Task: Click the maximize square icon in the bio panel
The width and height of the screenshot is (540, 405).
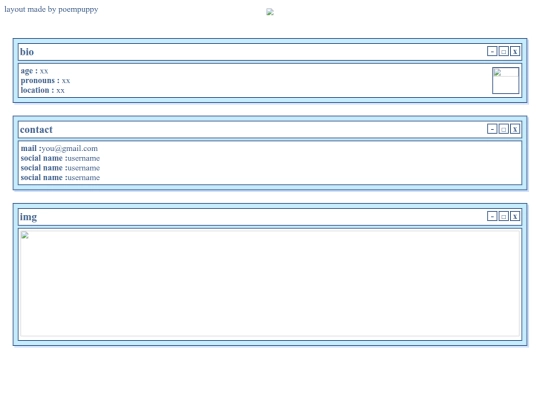Action: tap(503, 51)
